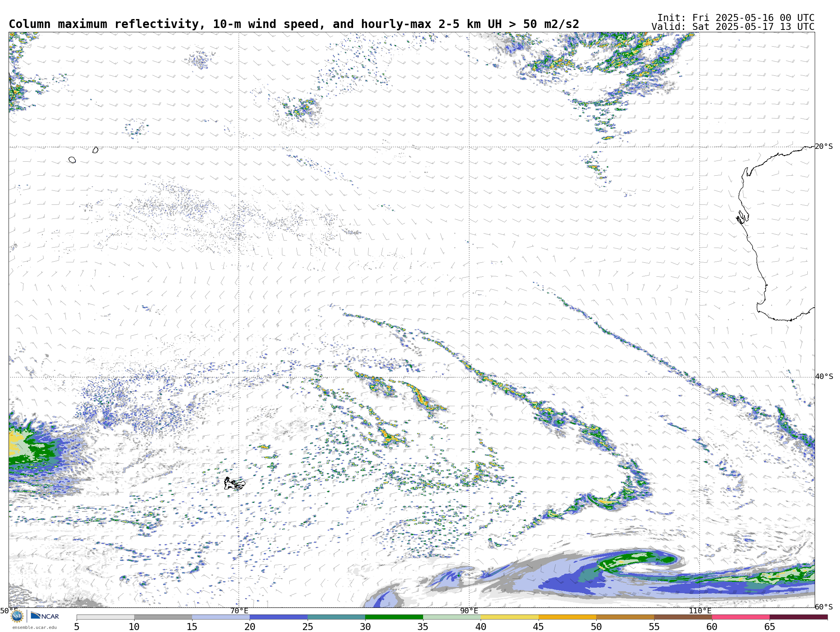Viewport: 840px width, 632px height.
Task: Click the light gray 5 dBZ swatch
Action: 105,617
